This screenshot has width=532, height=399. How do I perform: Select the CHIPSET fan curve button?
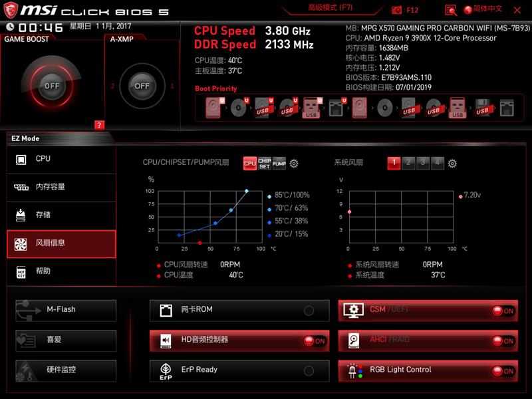pyautogui.click(x=265, y=162)
